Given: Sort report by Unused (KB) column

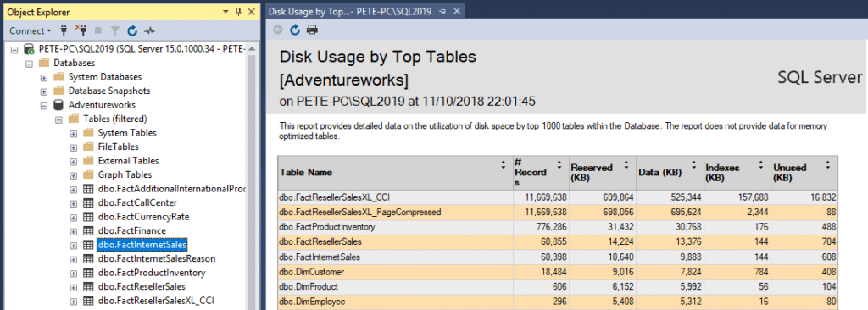Looking at the screenshot, I should coord(827,164).
